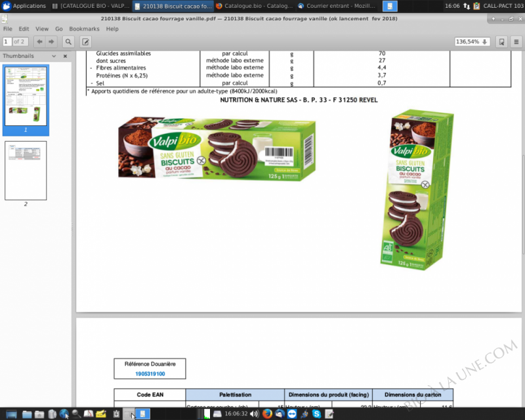Open the View menu
This screenshot has height=420, width=525.
(42, 29)
